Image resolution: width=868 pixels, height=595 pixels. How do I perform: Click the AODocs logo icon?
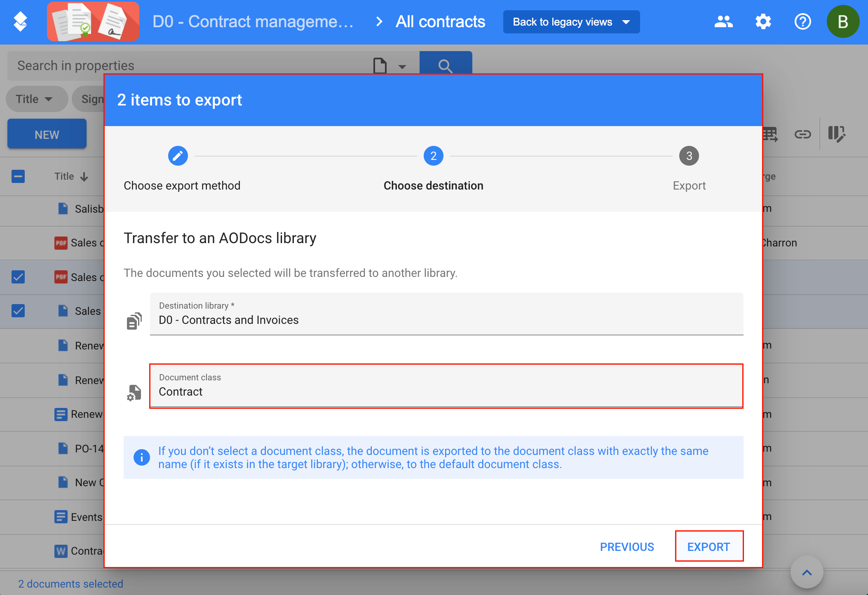coord(20,21)
